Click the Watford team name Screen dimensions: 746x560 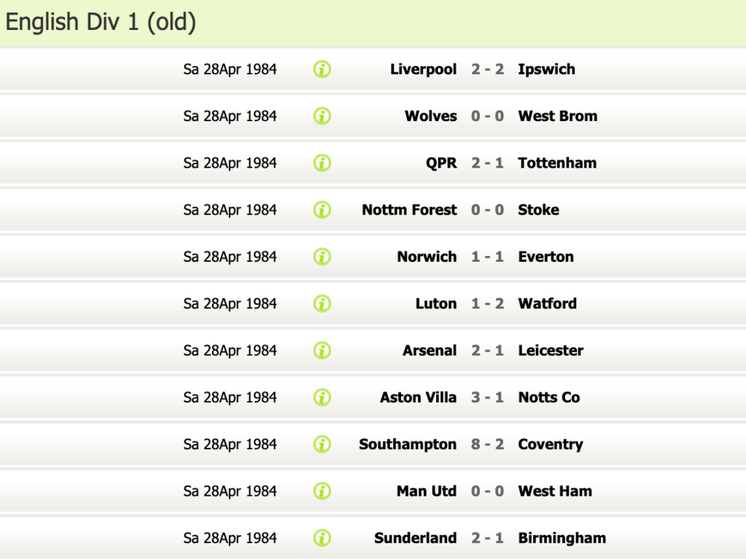pyautogui.click(x=547, y=303)
